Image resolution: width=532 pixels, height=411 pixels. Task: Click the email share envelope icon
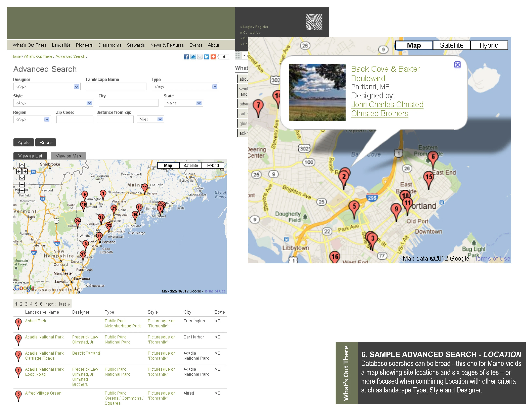(200, 57)
